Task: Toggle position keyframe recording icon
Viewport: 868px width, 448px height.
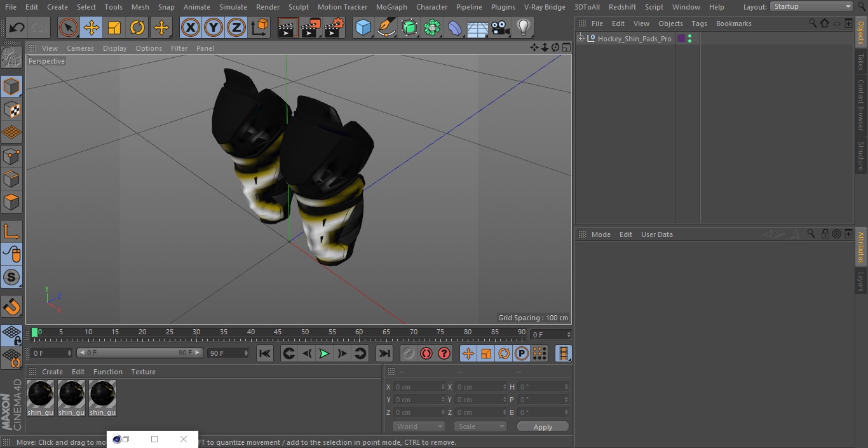Action: pos(468,353)
